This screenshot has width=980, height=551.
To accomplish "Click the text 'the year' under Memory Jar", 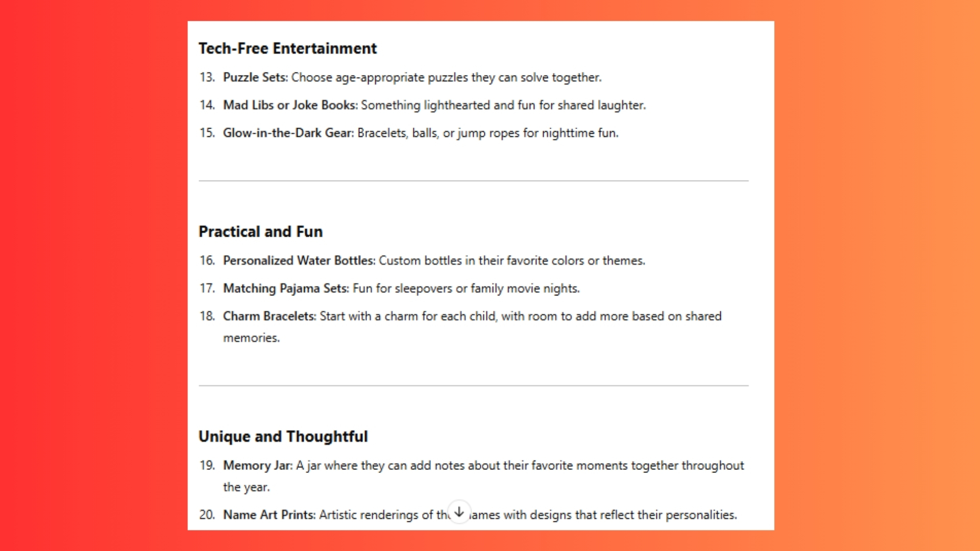I will [x=246, y=487].
